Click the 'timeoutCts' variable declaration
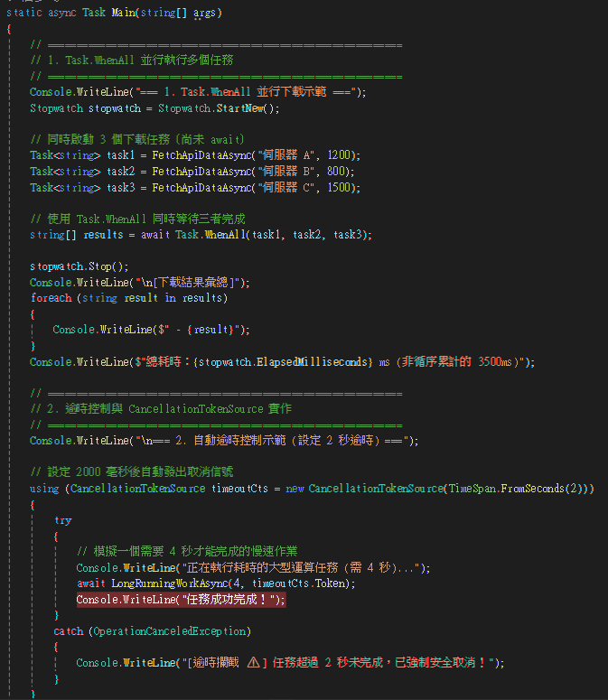The image size is (608, 700). [239, 489]
